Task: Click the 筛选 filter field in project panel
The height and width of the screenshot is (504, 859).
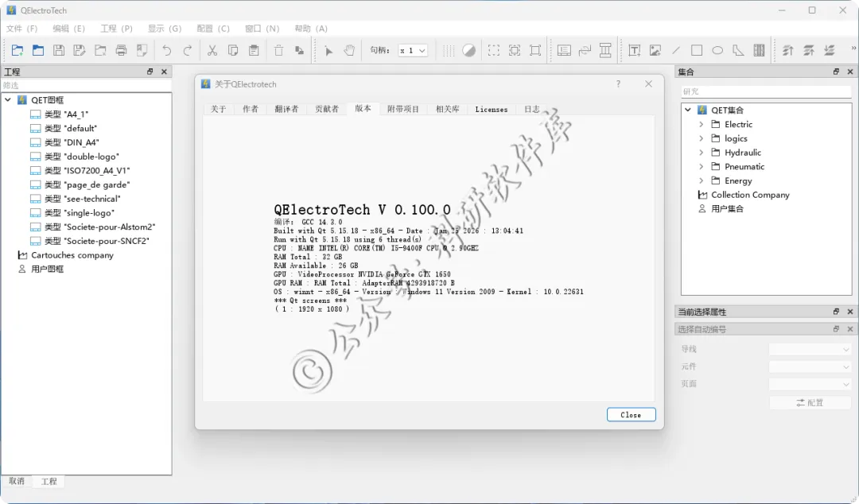Action: [x=86, y=86]
